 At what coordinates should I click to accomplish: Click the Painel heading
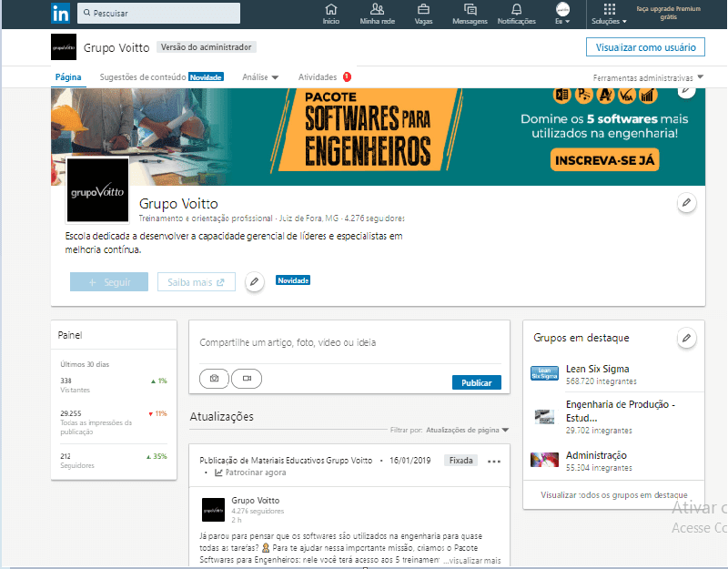tap(70, 335)
